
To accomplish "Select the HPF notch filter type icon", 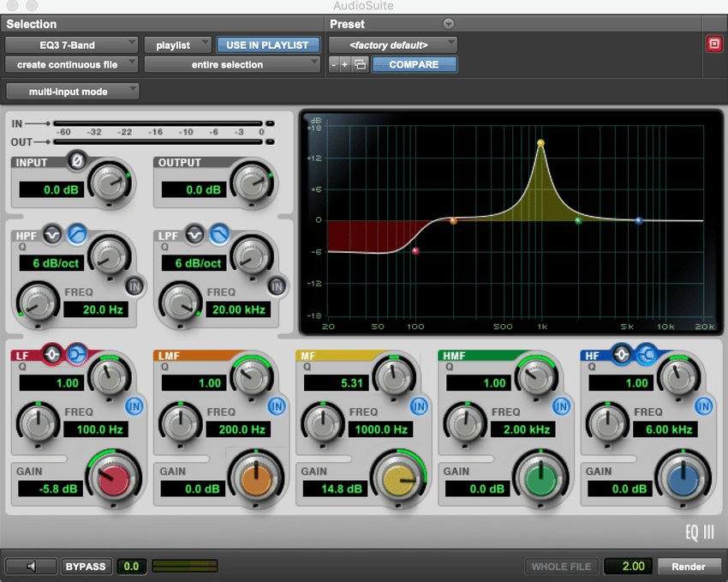I will [x=54, y=233].
